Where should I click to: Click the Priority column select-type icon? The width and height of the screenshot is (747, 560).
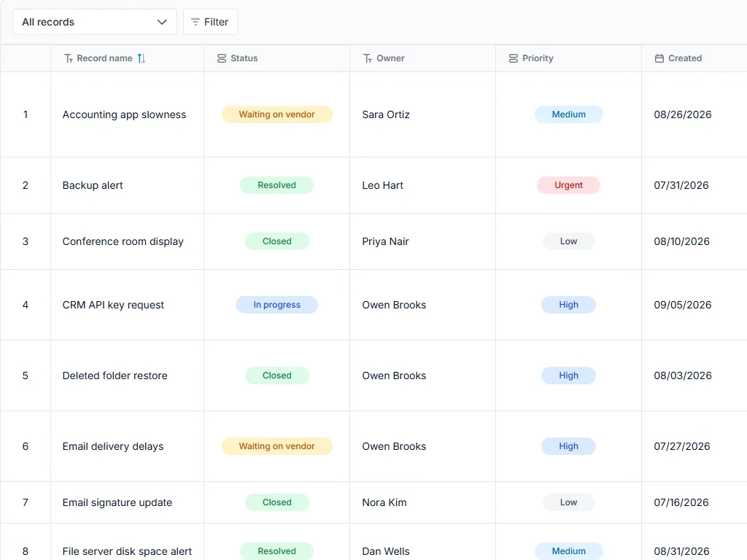pos(513,58)
